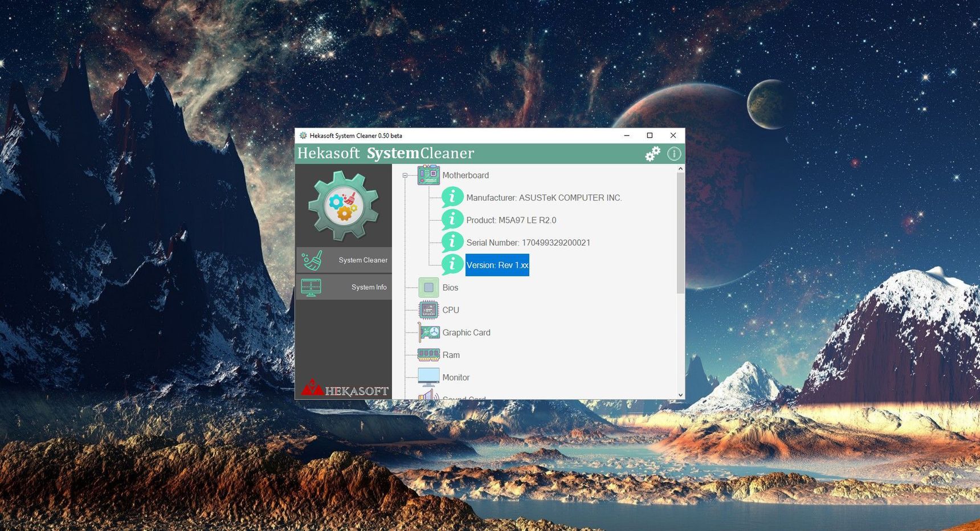Select Manufacturer: ASUSTeK COMPUTER INC. row

click(544, 198)
